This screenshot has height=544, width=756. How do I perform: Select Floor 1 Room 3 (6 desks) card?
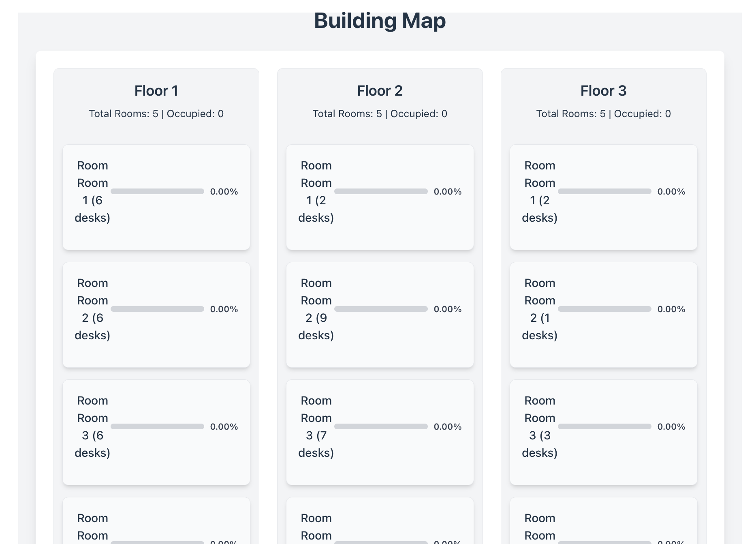pos(156,433)
